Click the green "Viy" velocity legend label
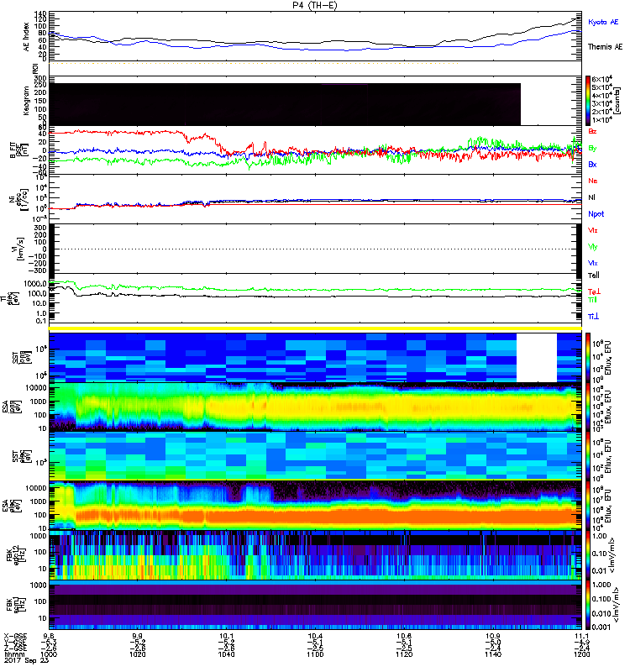The image size is (630, 672). 593,247
